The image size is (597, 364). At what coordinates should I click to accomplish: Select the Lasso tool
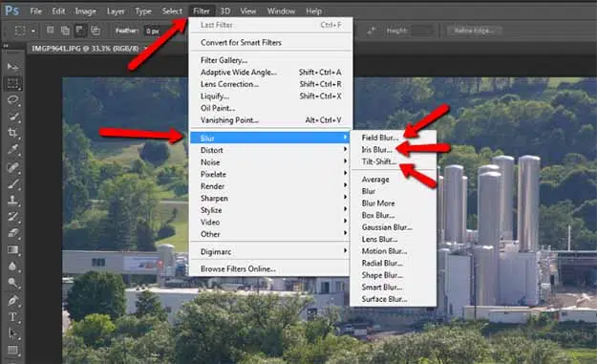coord(13,100)
